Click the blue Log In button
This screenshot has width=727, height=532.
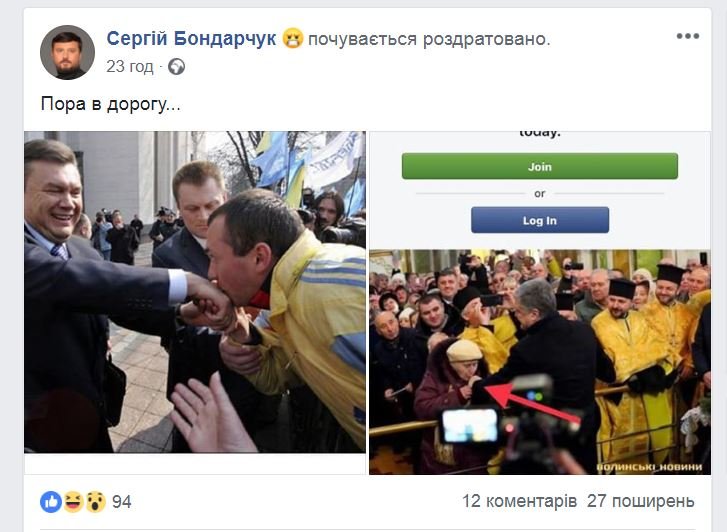(x=540, y=220)
